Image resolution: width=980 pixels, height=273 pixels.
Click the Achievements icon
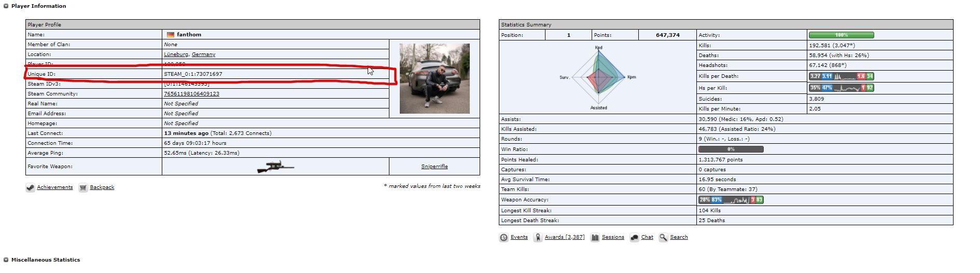31,188
